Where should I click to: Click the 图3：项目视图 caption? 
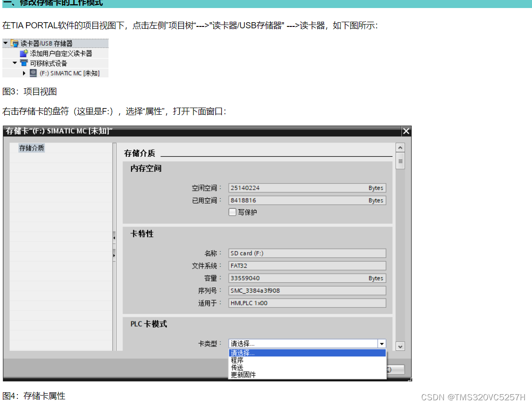[x=30, y=91]
